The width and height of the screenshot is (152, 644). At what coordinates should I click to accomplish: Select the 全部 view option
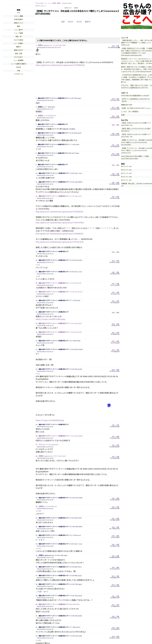tap(63, 22)
